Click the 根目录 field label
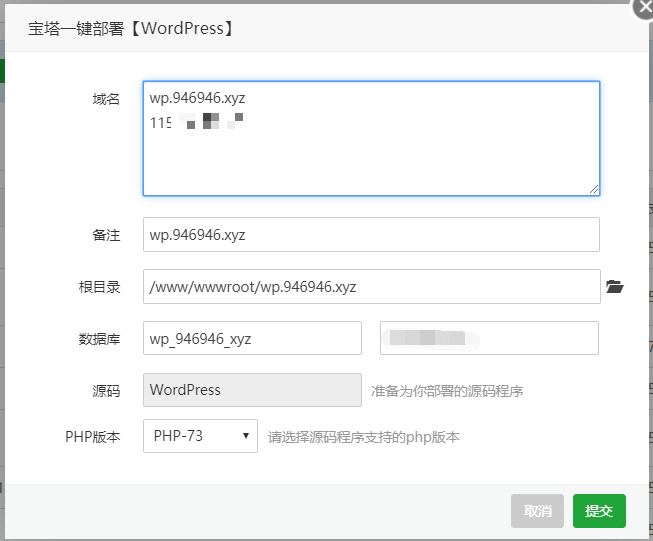 tap(100, 287)
